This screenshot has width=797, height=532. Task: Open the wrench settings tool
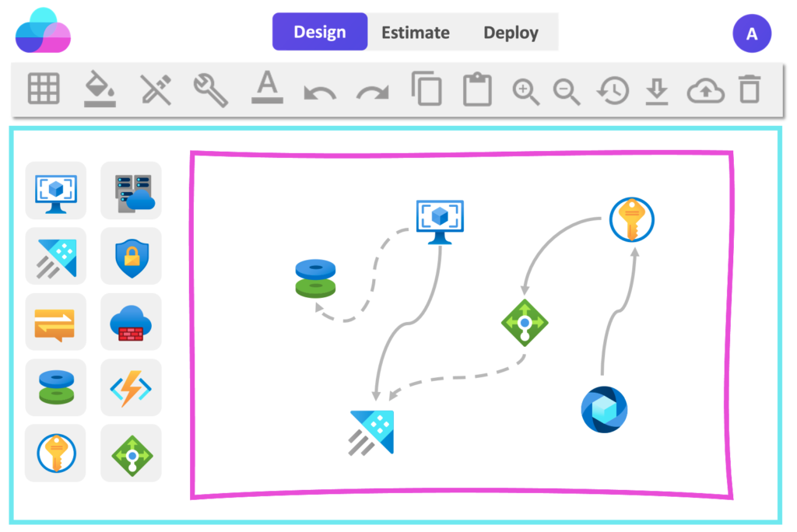(211, 90)
